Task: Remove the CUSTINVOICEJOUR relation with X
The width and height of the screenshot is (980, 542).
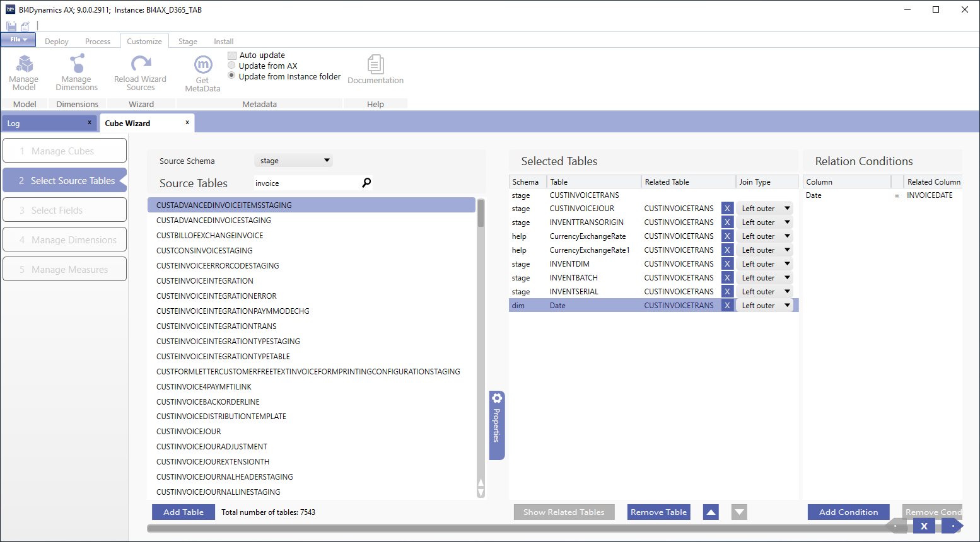Action: click(x=727, y=209)
